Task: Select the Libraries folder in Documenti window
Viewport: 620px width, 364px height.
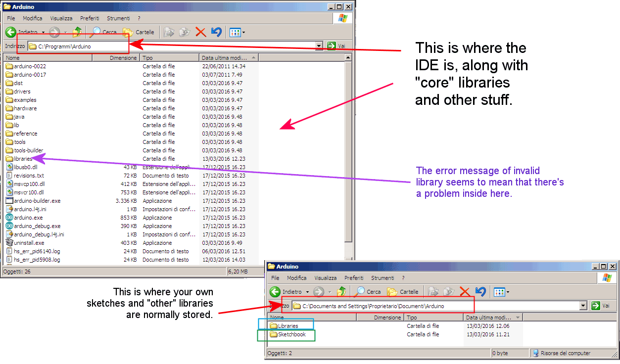Action: click(x=284, y=326)
